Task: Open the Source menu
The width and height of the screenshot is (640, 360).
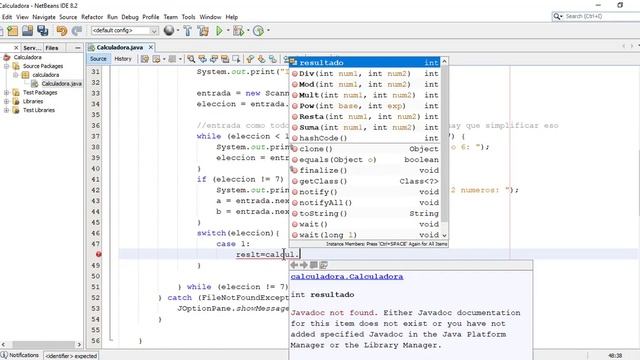Action: 68,17
